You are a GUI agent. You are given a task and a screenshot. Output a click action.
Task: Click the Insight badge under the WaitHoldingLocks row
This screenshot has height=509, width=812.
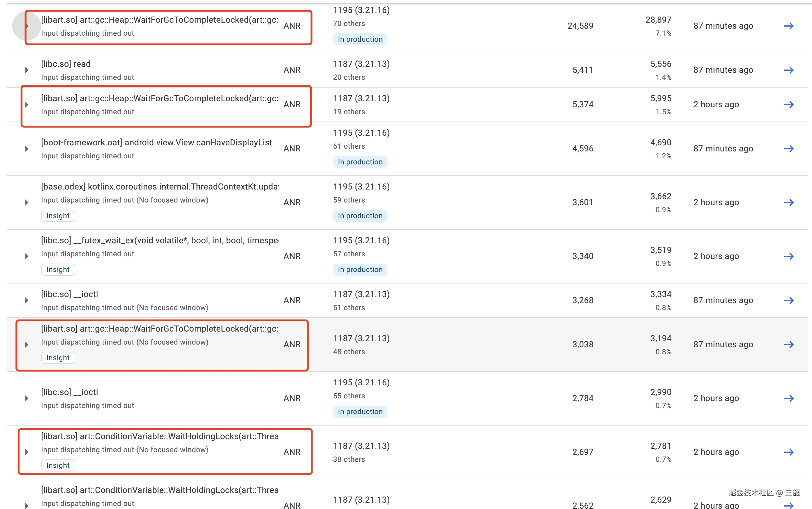tap(58, 465)
